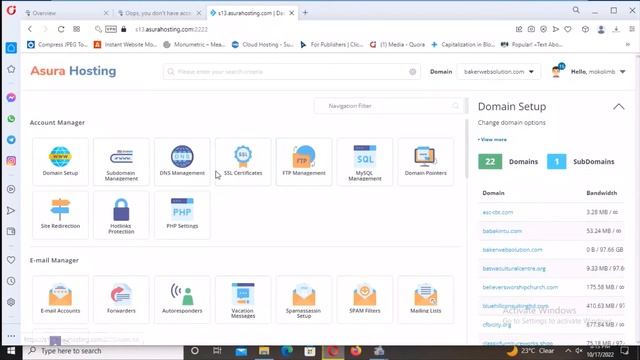
Task: Open bakerwebsolution.com domain dropdown
Action: (x=499, y=72)
